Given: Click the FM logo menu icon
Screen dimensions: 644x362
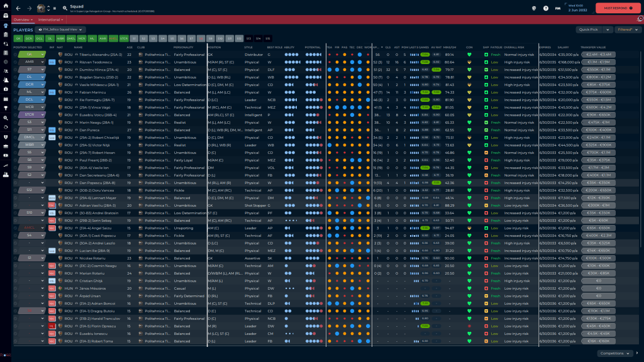Looking at the screenshot, I should tap(558, 8).
